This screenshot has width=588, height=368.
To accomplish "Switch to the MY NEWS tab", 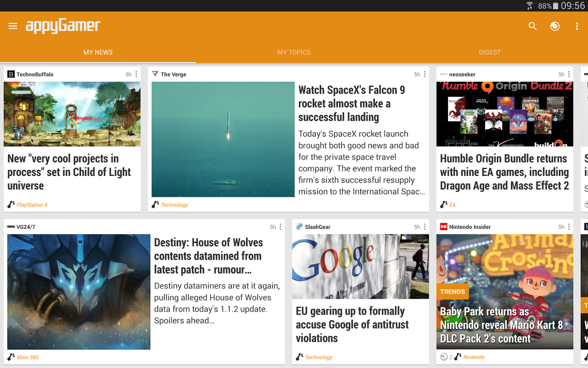I will tap(98, 52).
